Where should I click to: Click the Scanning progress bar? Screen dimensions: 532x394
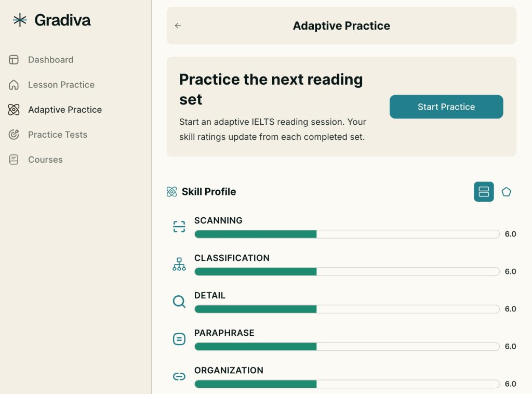[347, 234]
